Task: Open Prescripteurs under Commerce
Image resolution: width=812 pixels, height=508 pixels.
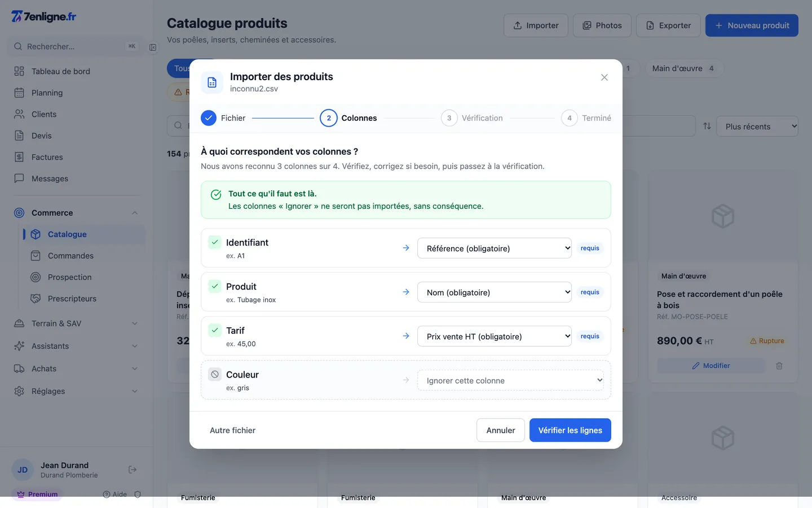Action: click(x=85, y=299)
